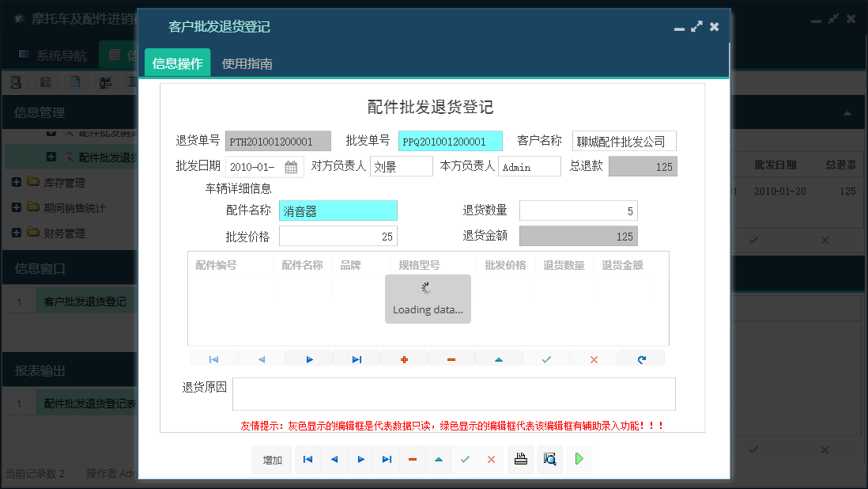Click the refresh icon in the detail grid toolbar
The width and height of the screenshot is (868, 489).
point(640,358)
